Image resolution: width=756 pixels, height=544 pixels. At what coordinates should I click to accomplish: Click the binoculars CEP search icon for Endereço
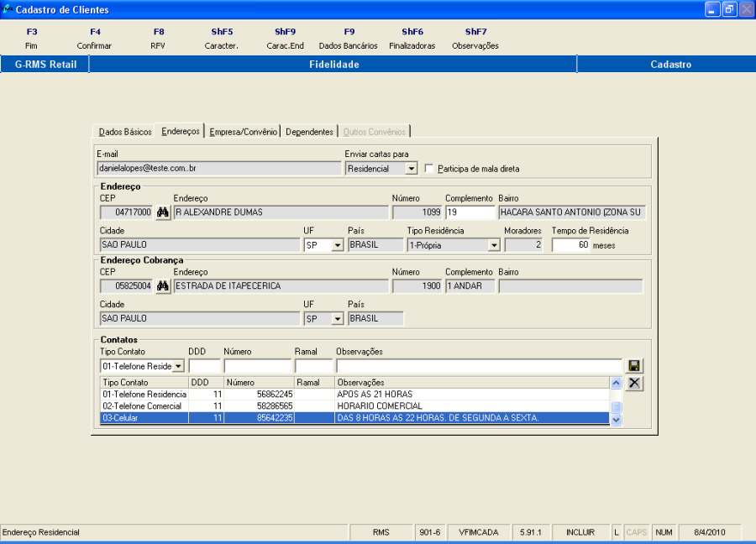163,212
